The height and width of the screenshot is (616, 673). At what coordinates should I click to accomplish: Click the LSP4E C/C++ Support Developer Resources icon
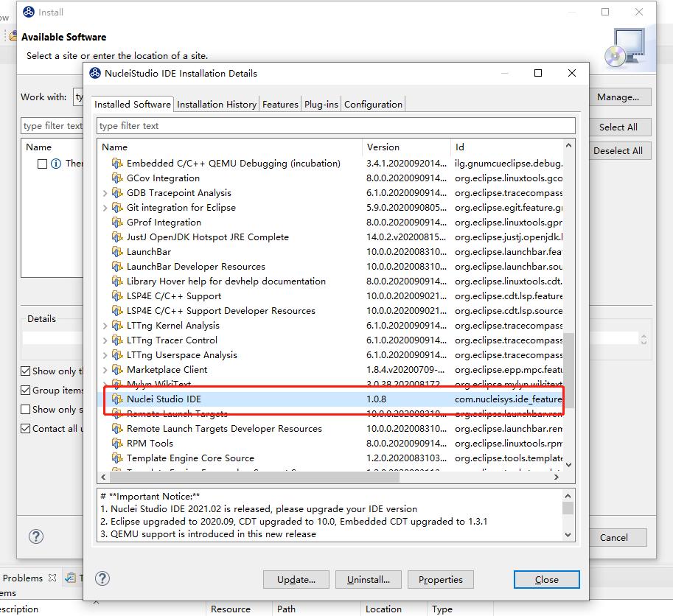[117, 310]
